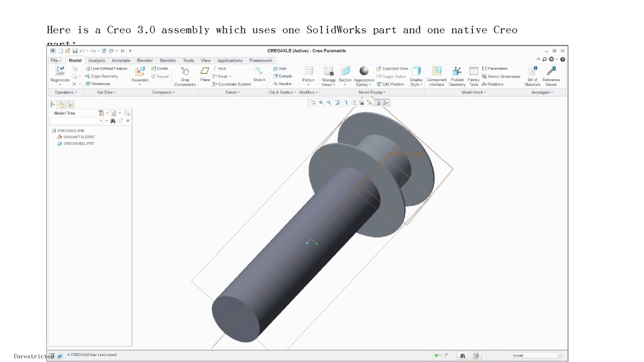Open the Applications tab
The width and height of the screenshot is (644, 362).
pos(229,60)
